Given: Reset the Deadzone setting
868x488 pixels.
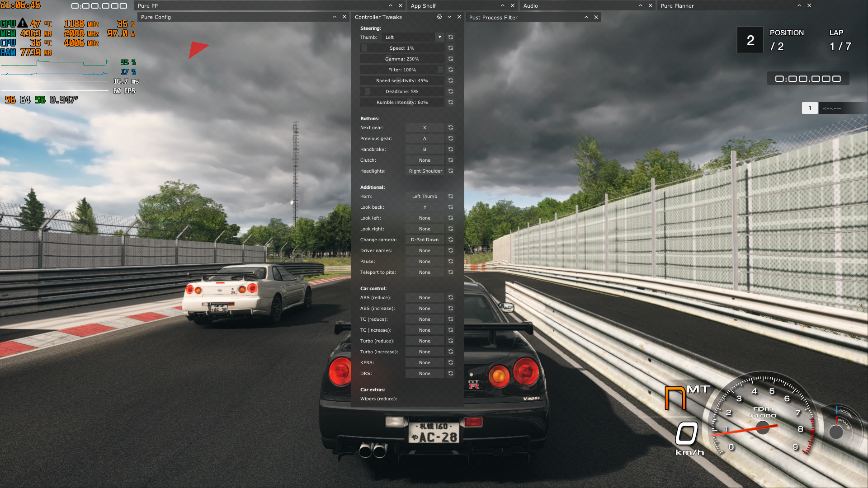Looking at the screenshot, I should click(451, 91).
